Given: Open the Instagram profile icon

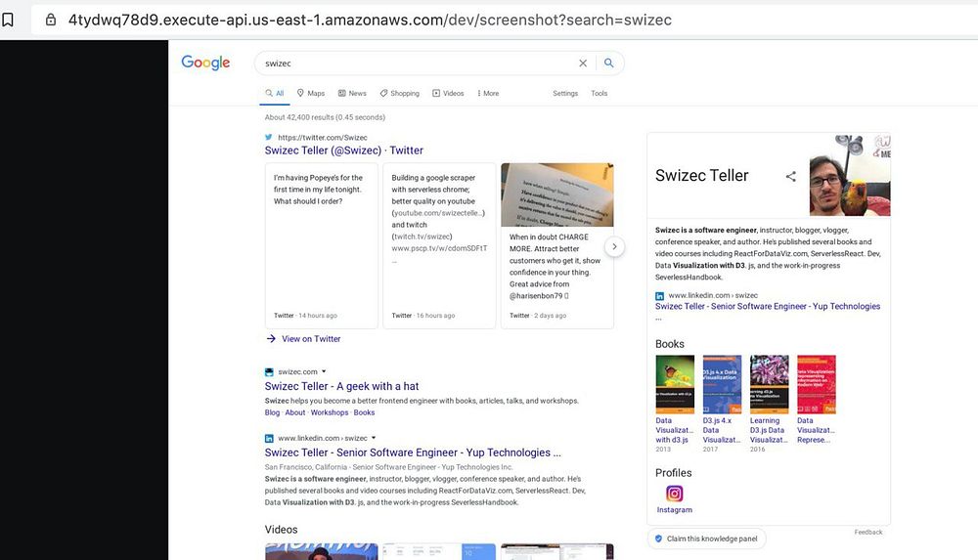Looking at the screenshot, I should [x=674, y=494].
